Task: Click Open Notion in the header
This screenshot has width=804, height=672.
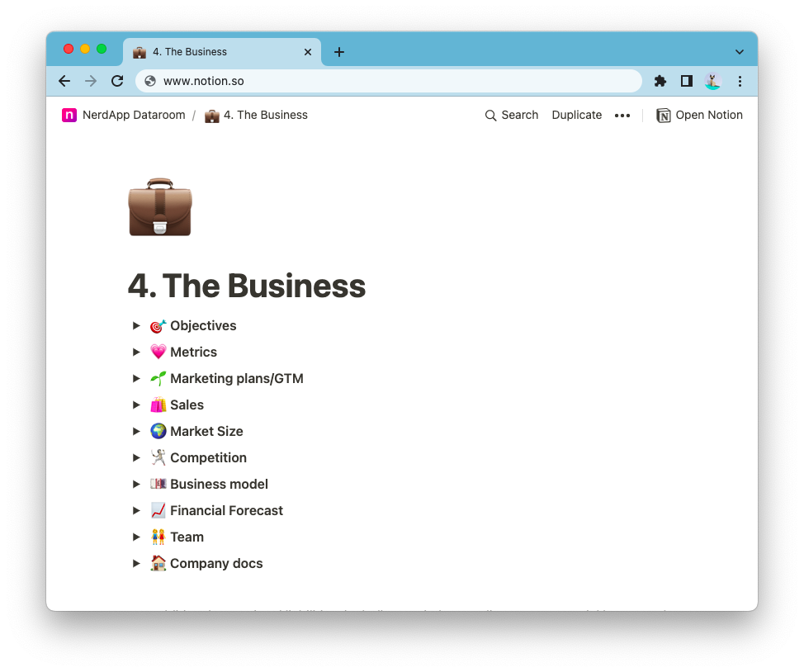Action: [708, 115]
